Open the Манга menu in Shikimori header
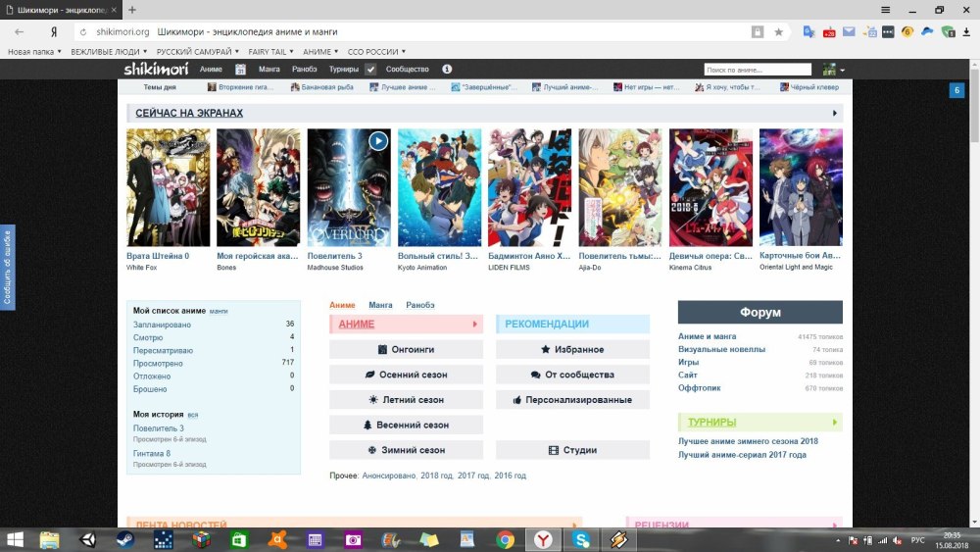Viewport: 980px width, 552px height. [269, 70]
